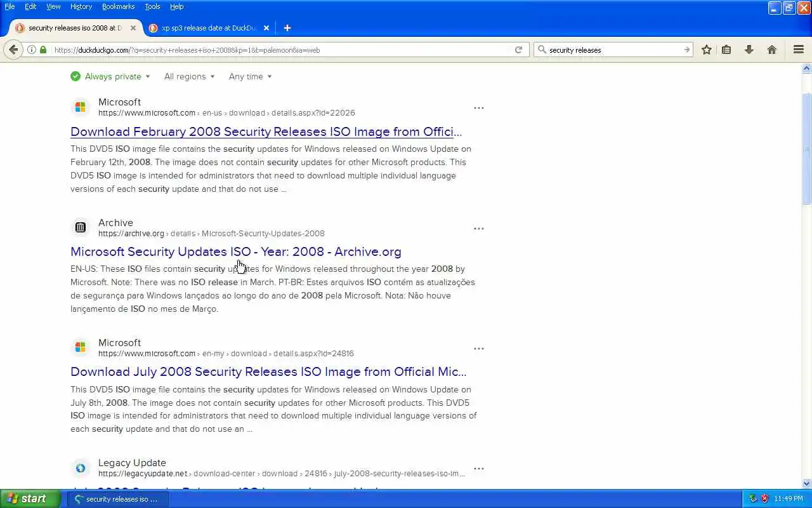
Task: Open a new tab with plus icon
Action: [x=287, y=28]
